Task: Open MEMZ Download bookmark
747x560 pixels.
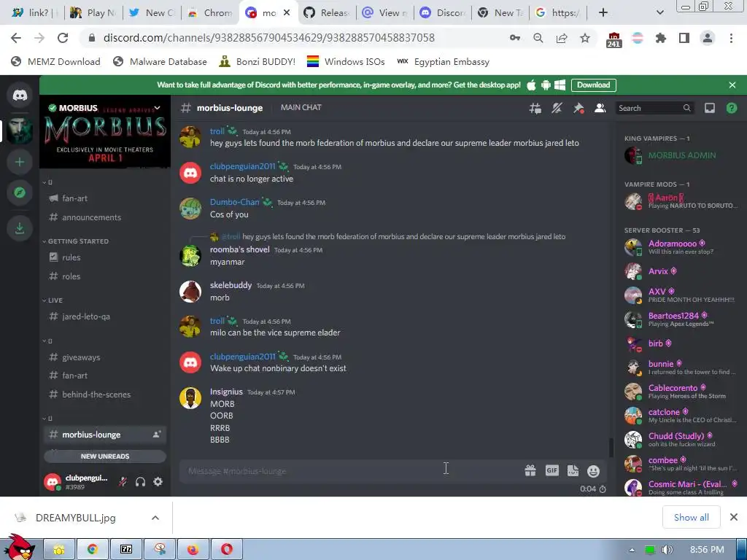Action: (55, 62)
